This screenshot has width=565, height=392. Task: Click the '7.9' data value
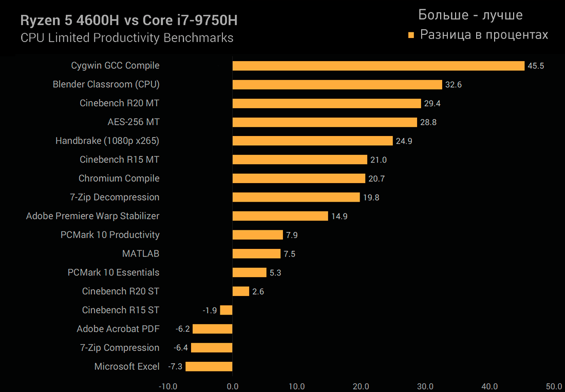pyautogui.click(x=292, y=235)
